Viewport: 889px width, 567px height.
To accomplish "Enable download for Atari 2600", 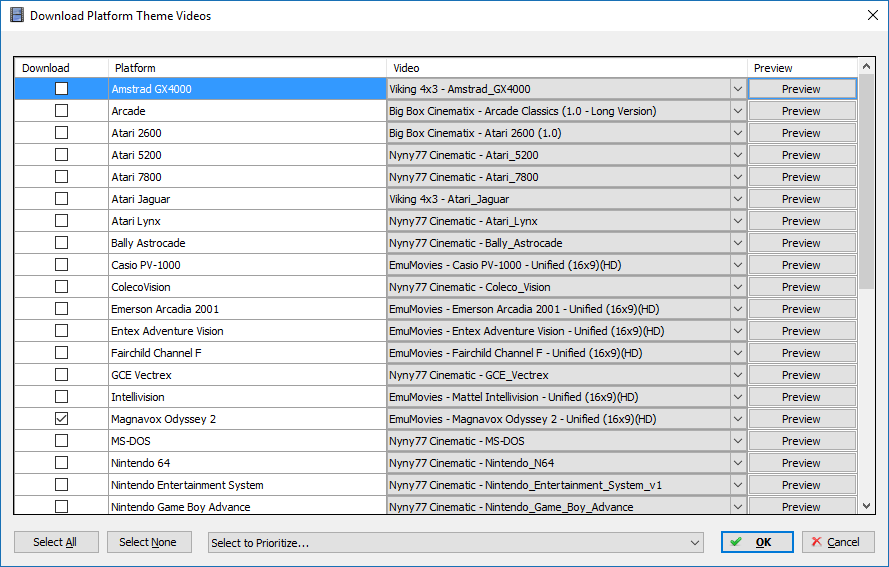I will pos(61,133).
